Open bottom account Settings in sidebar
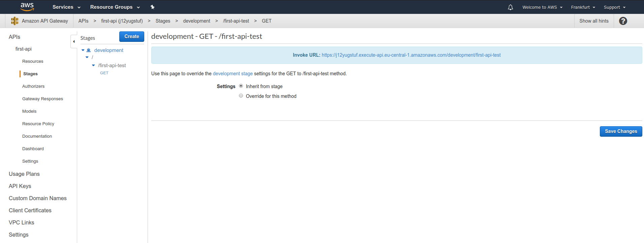Viewport: 644px width, 243px height. pyautogui.click(x=19, y=235)
